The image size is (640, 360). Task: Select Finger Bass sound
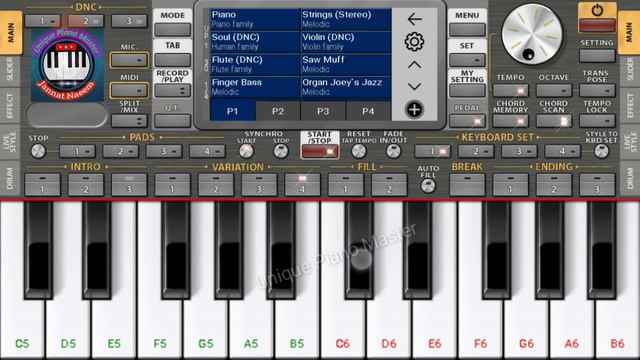click(255, 87)
